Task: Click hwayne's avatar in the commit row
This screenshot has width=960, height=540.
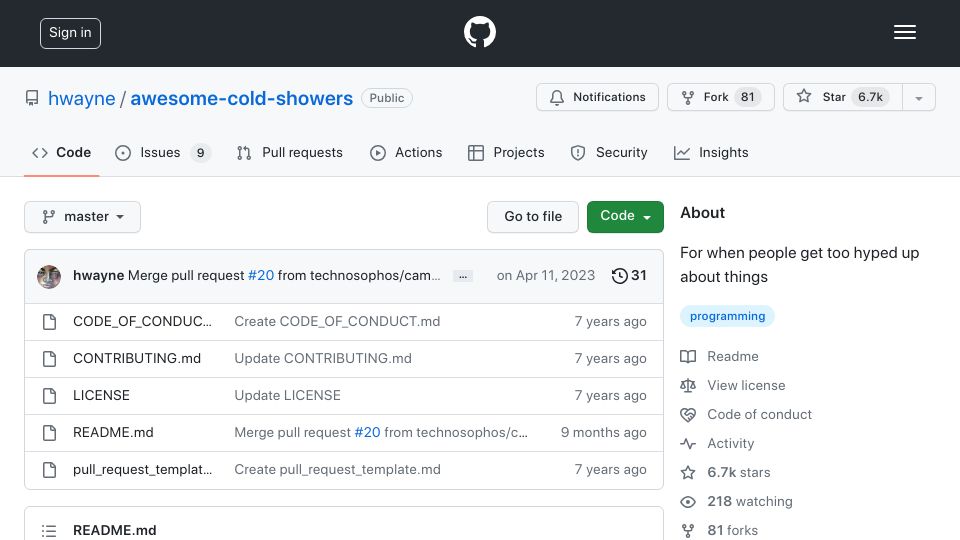Action: click(49, 277)
